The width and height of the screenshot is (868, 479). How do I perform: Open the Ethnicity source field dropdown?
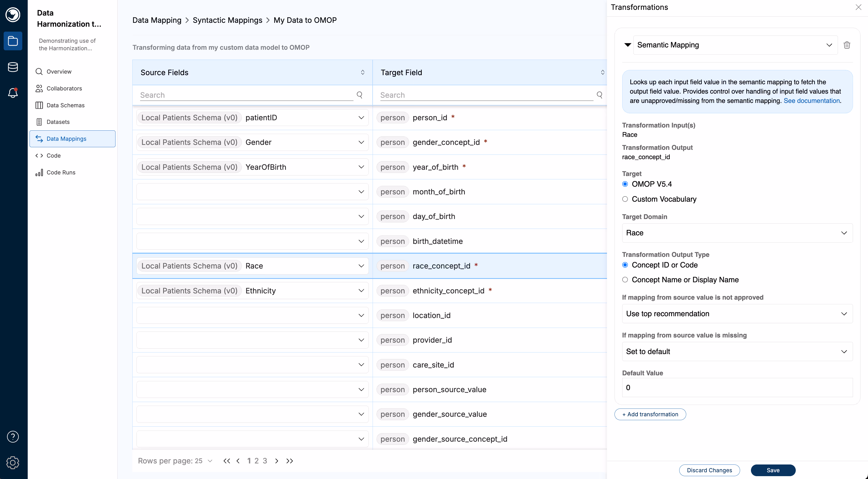pos(252,291)
